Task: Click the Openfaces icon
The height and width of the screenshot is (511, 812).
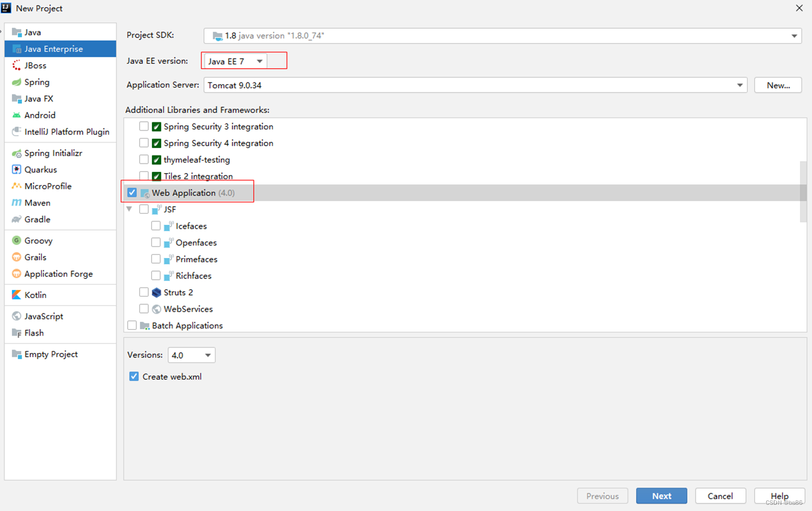Action: 169,242
